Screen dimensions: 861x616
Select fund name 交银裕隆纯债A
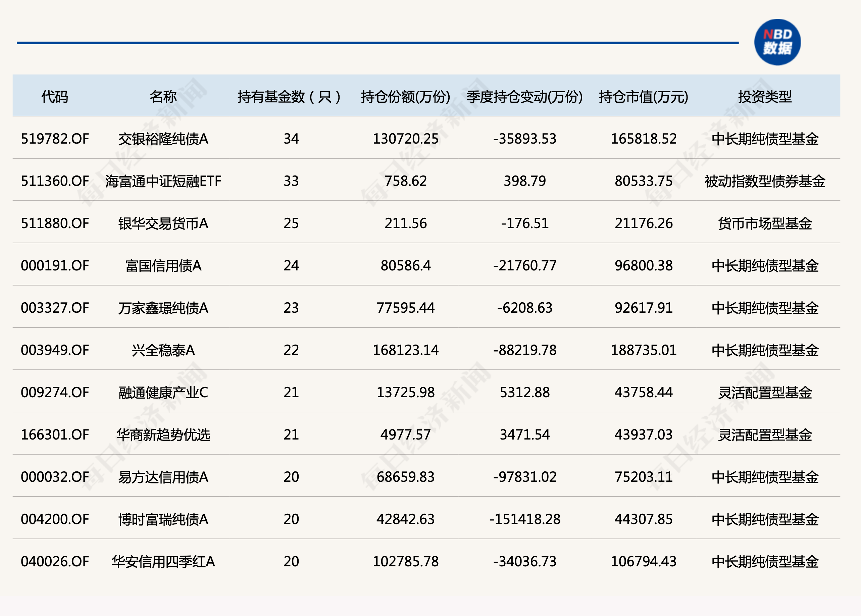click(x=163, y=139)
